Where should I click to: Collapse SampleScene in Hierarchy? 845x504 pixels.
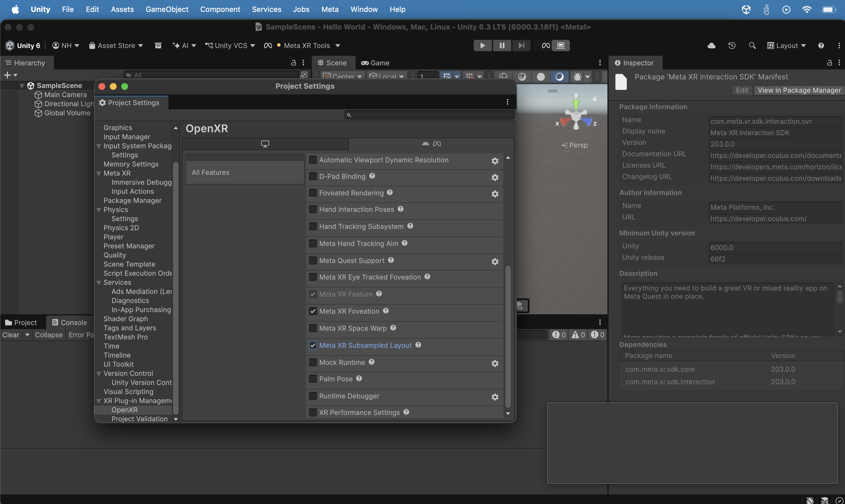pyautogui.click(x=22, y=86)
